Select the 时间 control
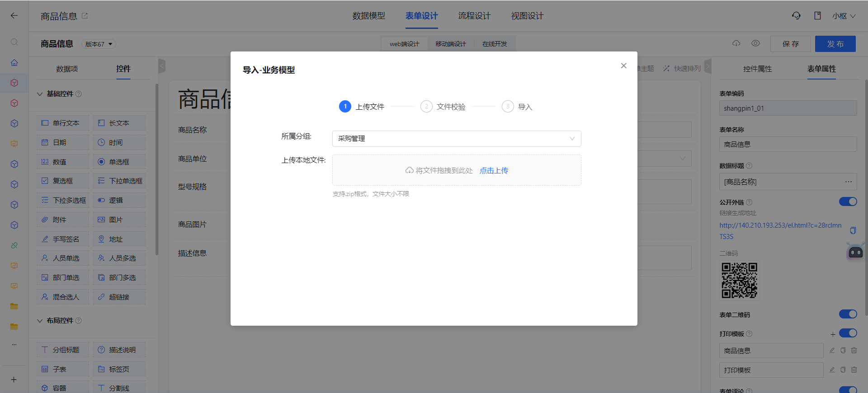Viewport: 868px width, 393px height. tap(119, 142)
